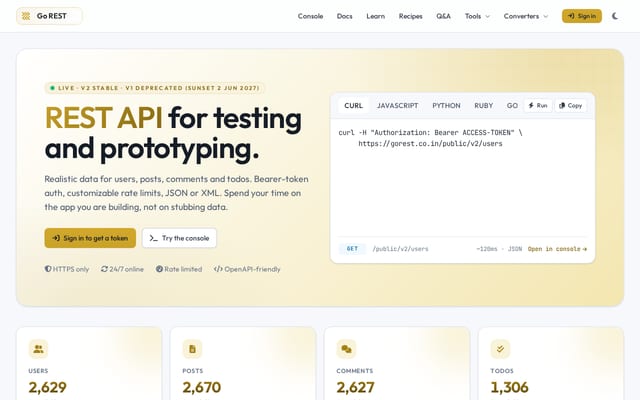
Task: Click the Users card people icon
Action: [x=38, y=349]
